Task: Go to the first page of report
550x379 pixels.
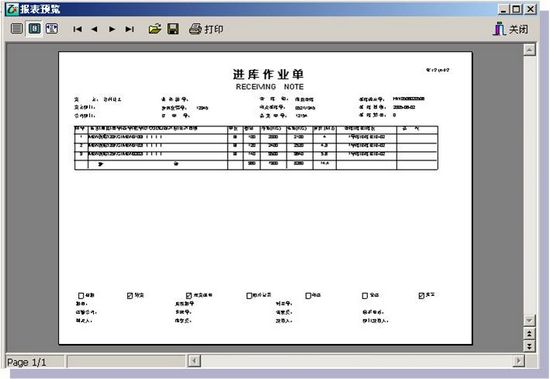Action: [x=78, y=29]
